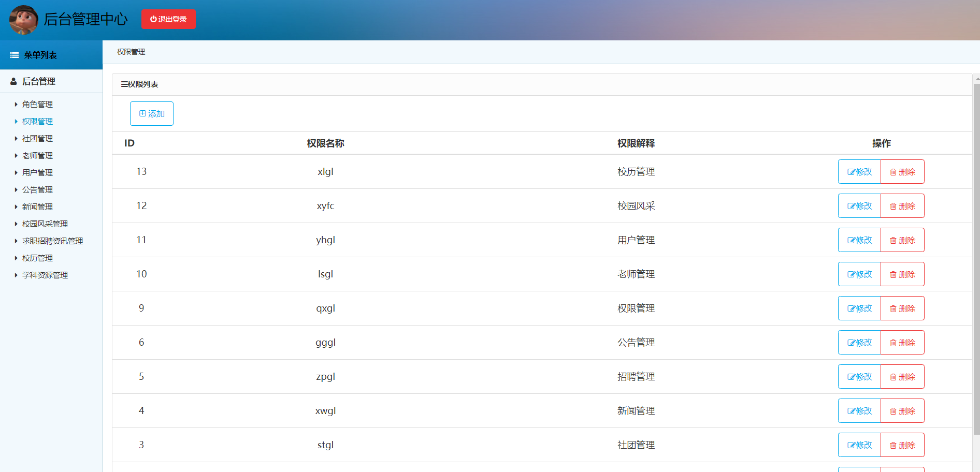Click arrow before 新闻管理
Image resolution: width=980 pixels, height=472 pixels.
16,207
